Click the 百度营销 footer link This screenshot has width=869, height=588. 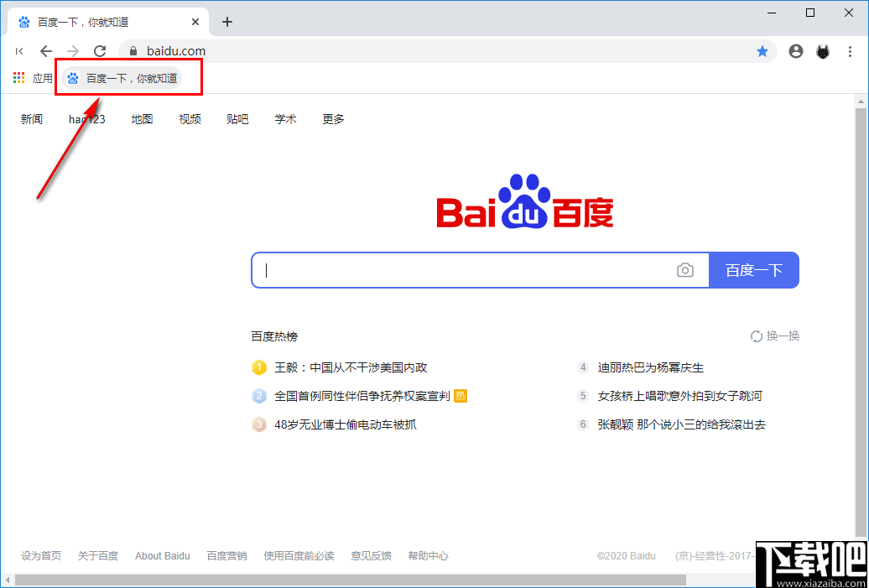tap(226, 556)
